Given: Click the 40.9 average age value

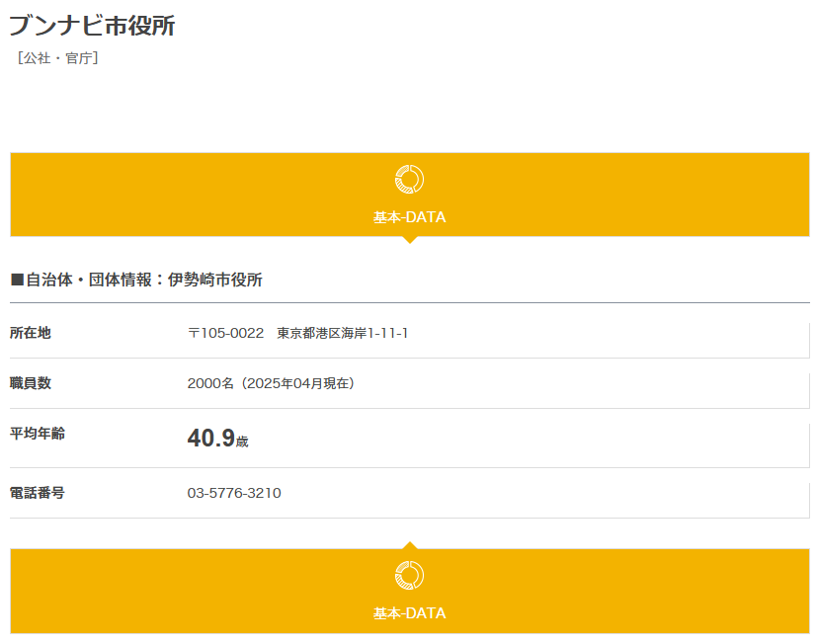Looking at the screenshot, I should [x=210, y=439].
